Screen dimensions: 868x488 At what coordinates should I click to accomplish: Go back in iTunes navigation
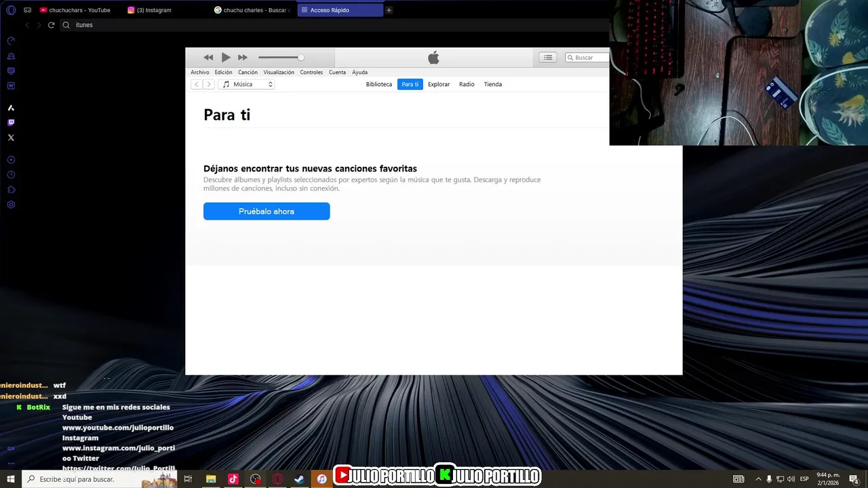click(x=197, y=85)
